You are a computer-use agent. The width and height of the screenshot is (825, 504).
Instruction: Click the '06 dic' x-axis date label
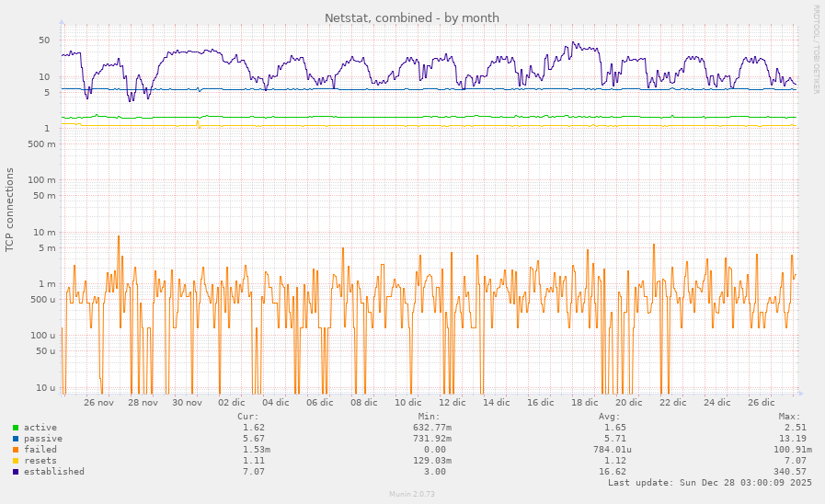[x=320, y=403]
